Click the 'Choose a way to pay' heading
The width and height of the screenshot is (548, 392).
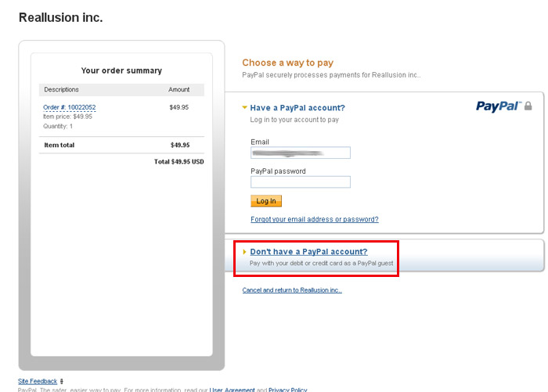(x=287, y=63)
